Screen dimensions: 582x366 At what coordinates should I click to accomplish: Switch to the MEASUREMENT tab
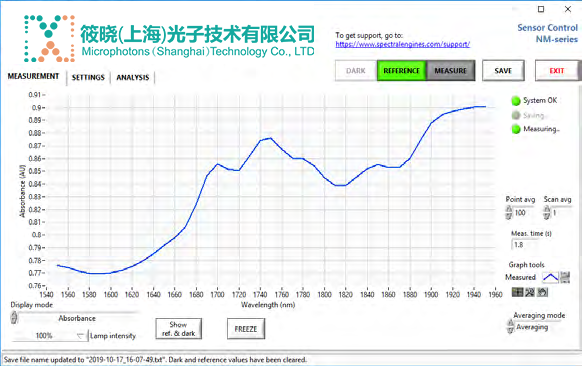33,76
